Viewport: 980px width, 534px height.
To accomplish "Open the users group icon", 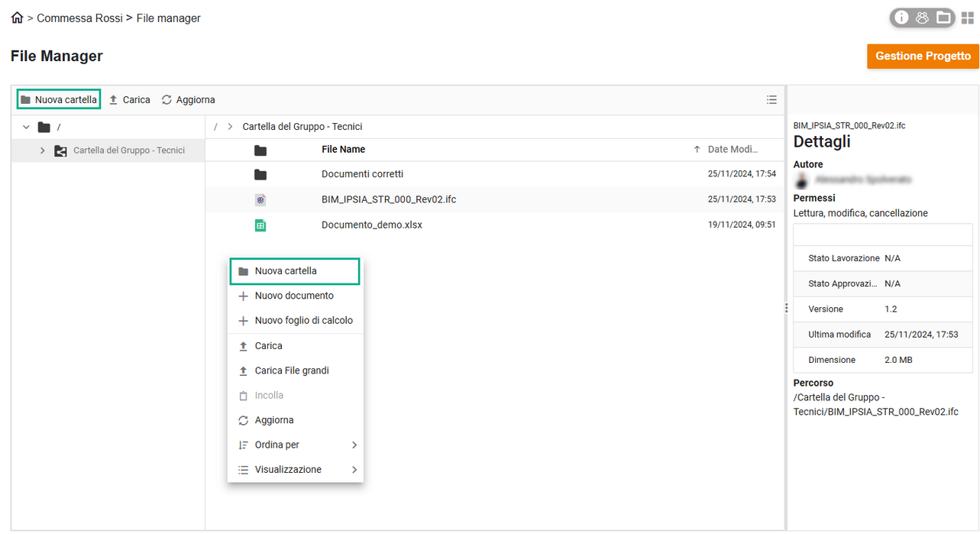I will click(x=922, y=18).
